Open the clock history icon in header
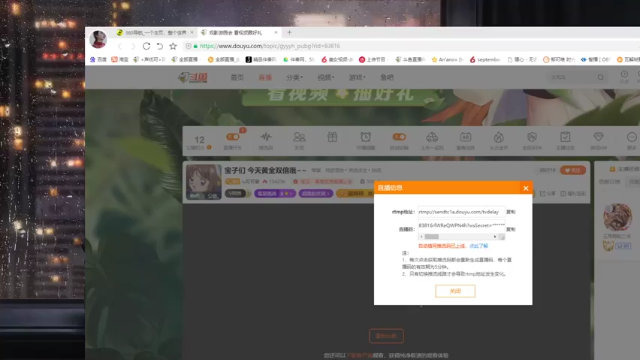The height and width of the screenshot is (360, 640). point(624,74)
